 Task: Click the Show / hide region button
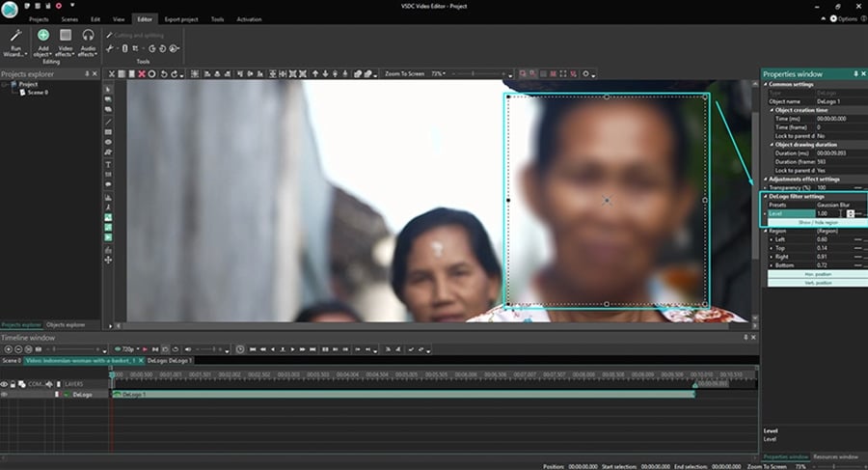817,222
